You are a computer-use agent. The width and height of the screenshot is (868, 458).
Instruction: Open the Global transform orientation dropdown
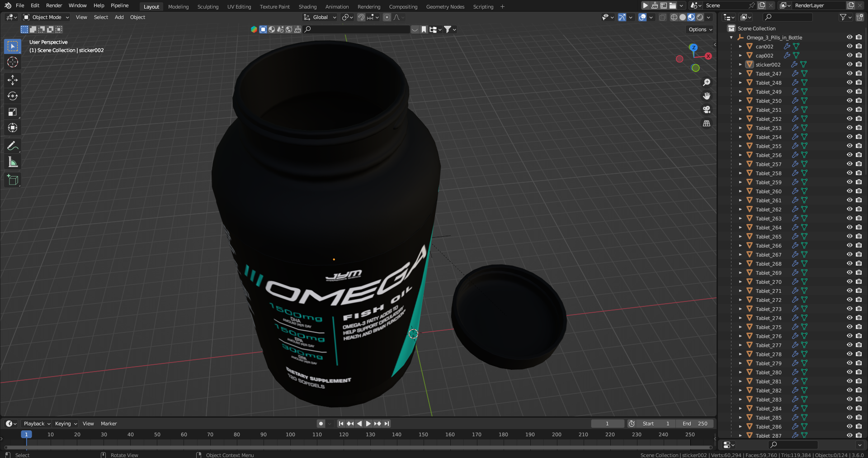coord(320,17)
